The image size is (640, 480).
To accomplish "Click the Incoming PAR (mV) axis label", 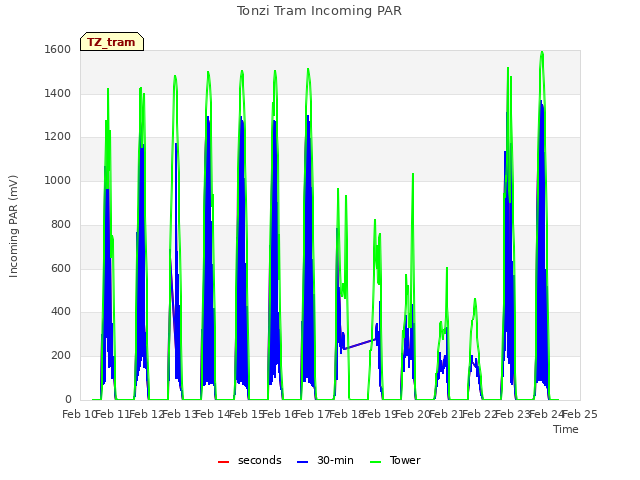I will click(13, 227).
